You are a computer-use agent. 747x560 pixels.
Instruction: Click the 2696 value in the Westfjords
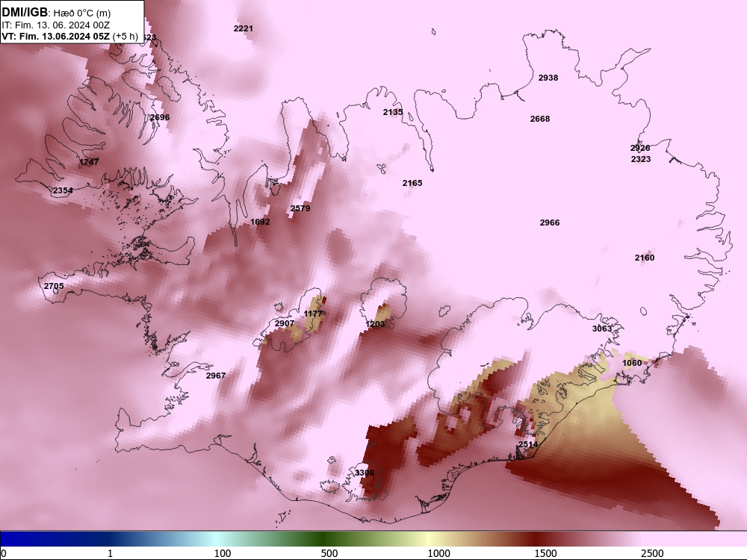(160, 117)
